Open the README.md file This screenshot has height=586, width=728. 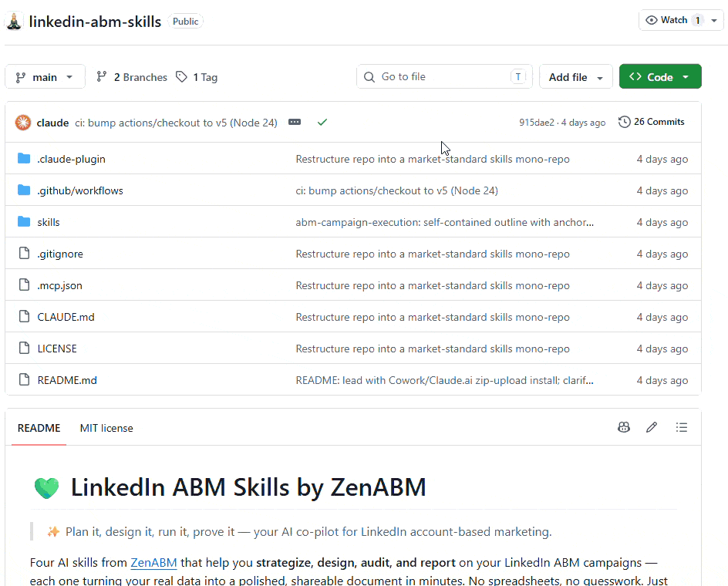pos(67,380)
